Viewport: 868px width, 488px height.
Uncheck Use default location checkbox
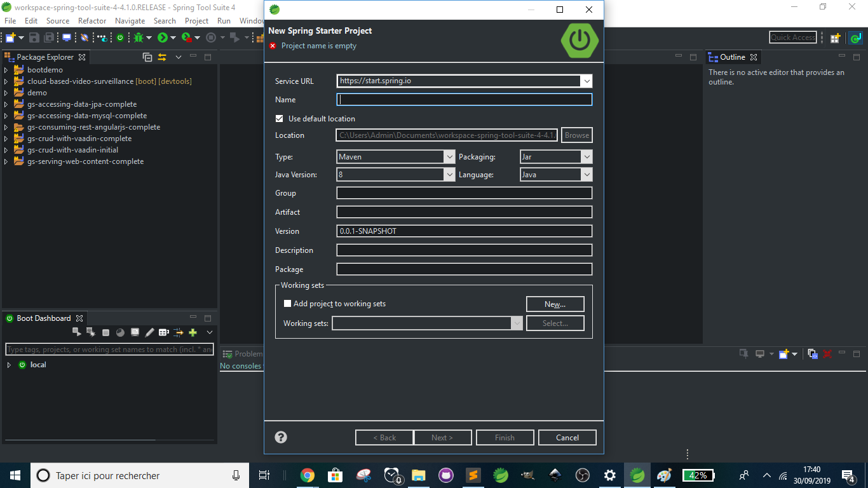coord(279,118)
